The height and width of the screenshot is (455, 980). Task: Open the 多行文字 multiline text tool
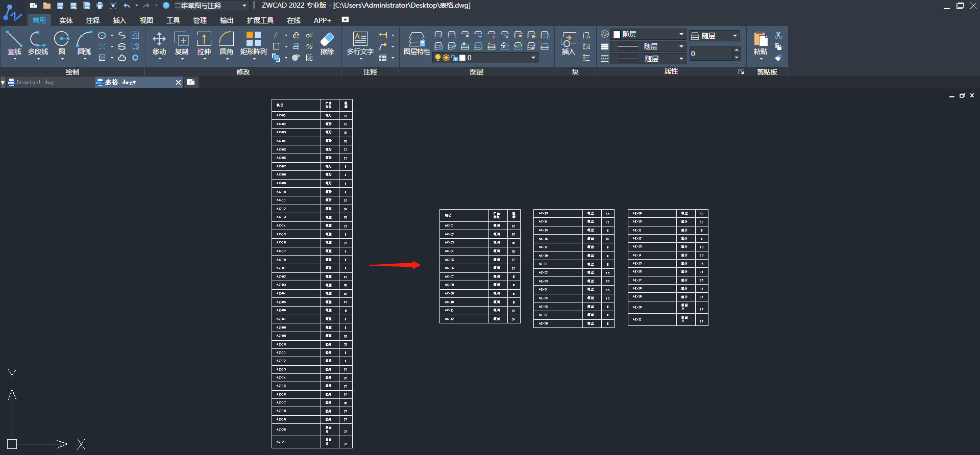360,43
